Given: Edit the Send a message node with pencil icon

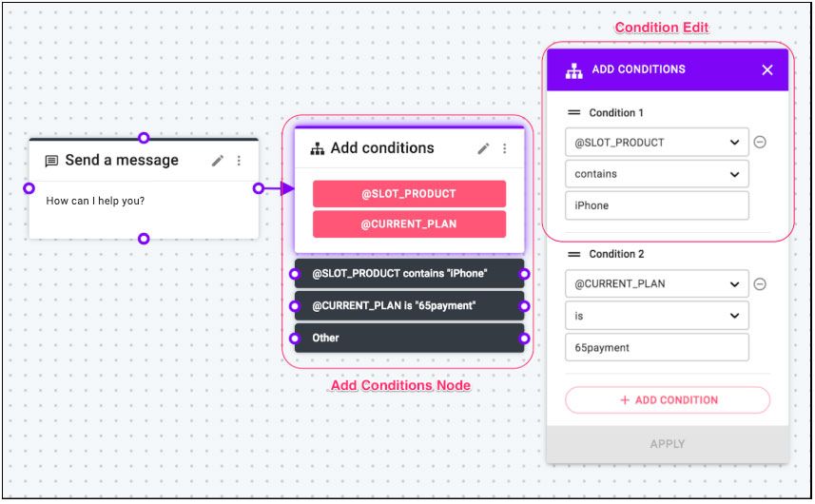Looking at the screenshot, I should [218, 161].
